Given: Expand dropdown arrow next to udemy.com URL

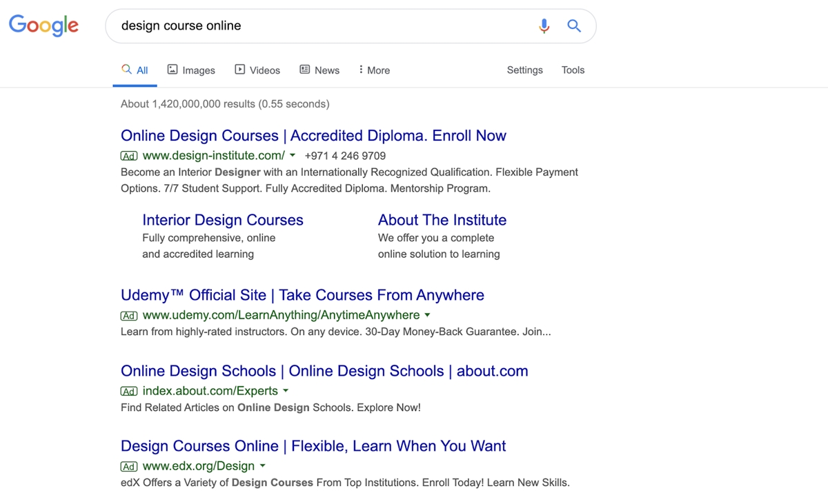Looking at the screenshot, I should point(427,315).
